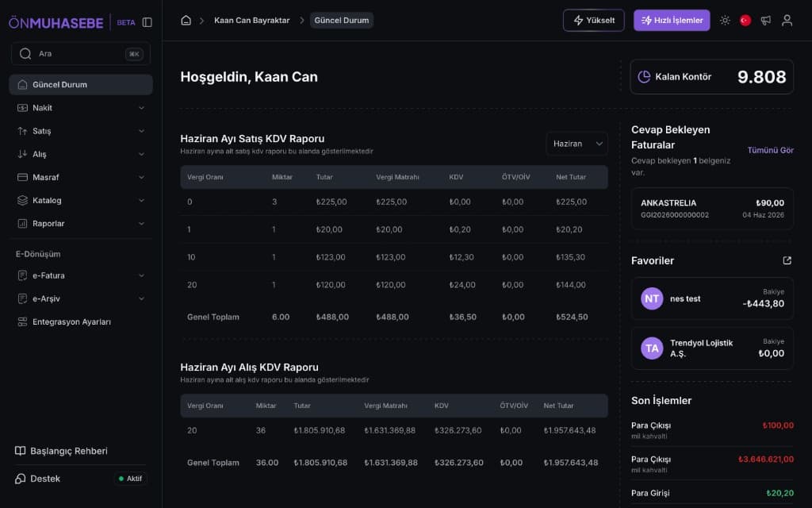
Task: Expand the Alış menu chevron
Action: click(x=141, y=154)
